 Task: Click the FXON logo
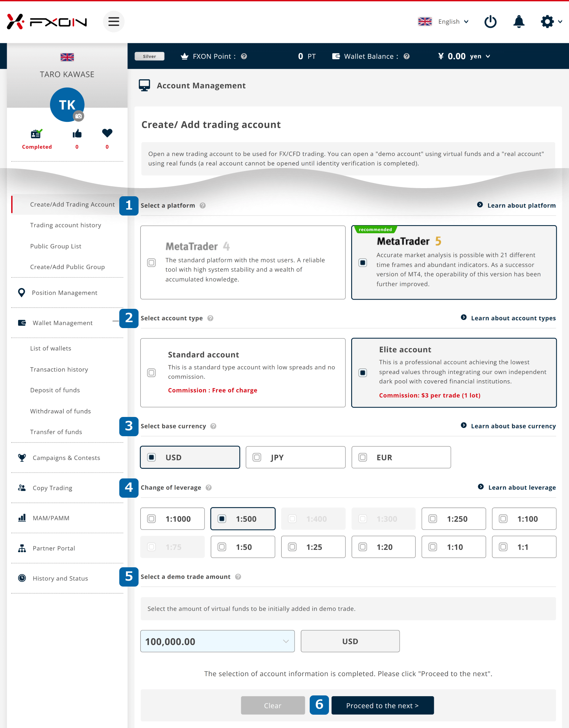[x=47, y=22]
